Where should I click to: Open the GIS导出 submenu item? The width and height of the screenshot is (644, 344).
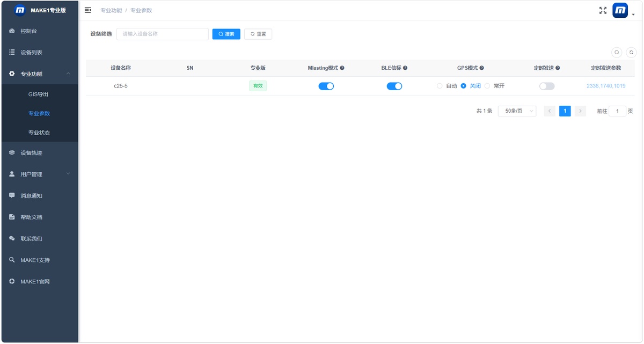pyautogui.click(x=39, y=94)
